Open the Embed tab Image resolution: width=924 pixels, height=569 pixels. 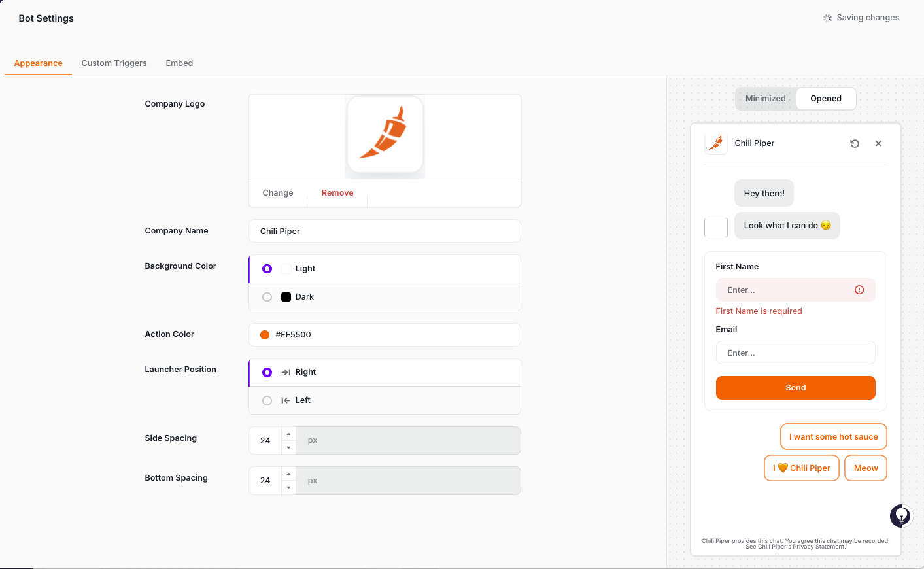[179, 63]
